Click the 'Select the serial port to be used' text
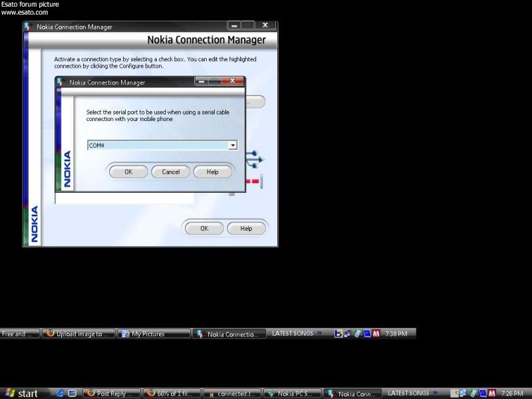This screenshot has width=532, height=399. pos(158,116)
